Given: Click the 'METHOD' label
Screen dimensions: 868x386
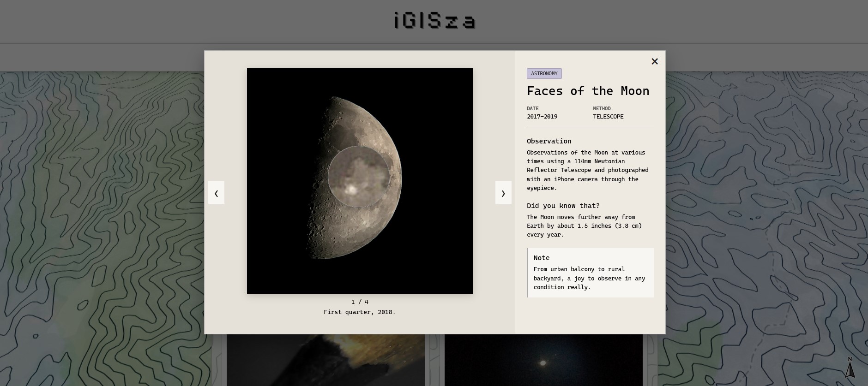Looking at the screenshot, I should pyautogui.click(x=602, y=108).
